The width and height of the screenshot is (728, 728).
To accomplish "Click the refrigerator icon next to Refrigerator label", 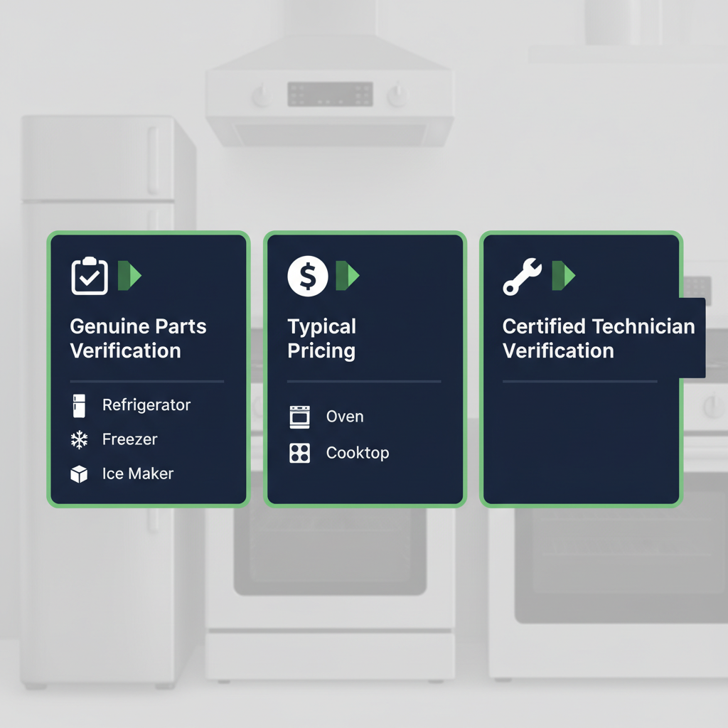I will pyautogui.click(x=80, y=405).
